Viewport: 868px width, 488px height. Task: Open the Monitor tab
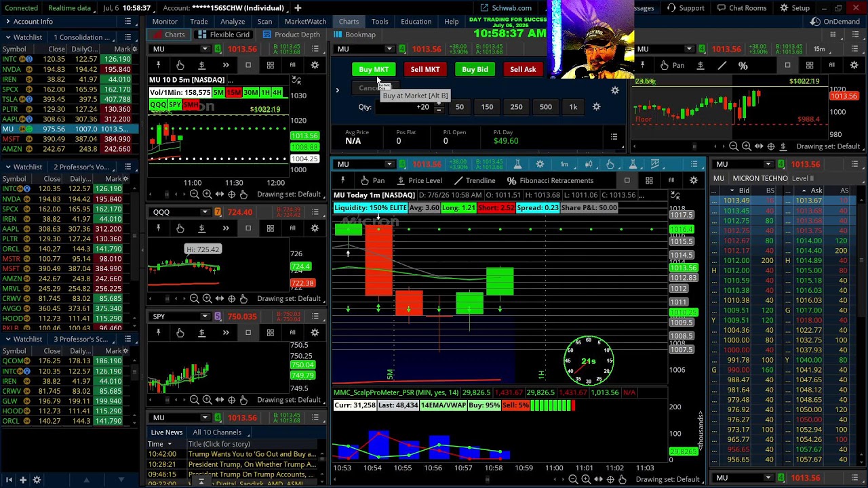click(165, 21)
